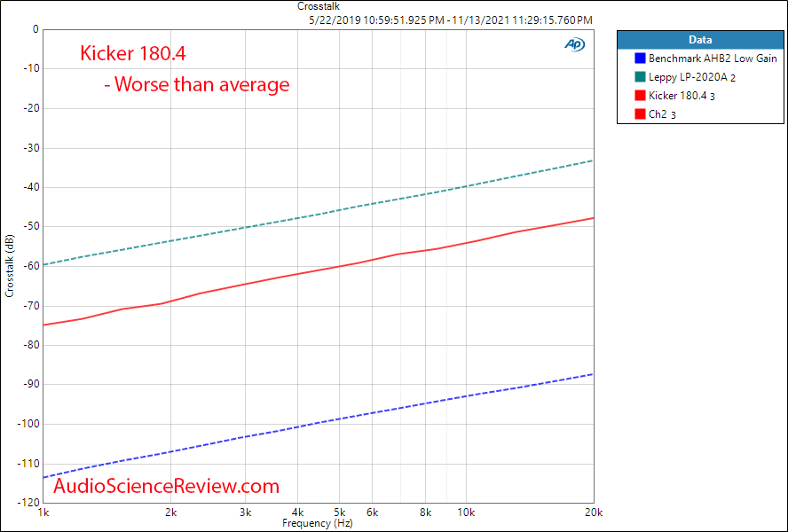Screen dimensions: 788x532
Task: Click the -120 dB tick label
Action: tap(28, 503)
